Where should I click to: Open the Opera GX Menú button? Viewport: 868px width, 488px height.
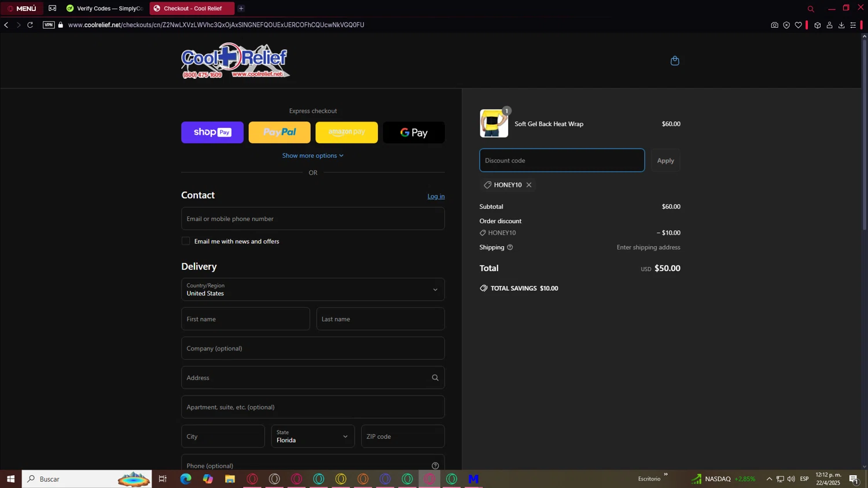click(22, 8)
